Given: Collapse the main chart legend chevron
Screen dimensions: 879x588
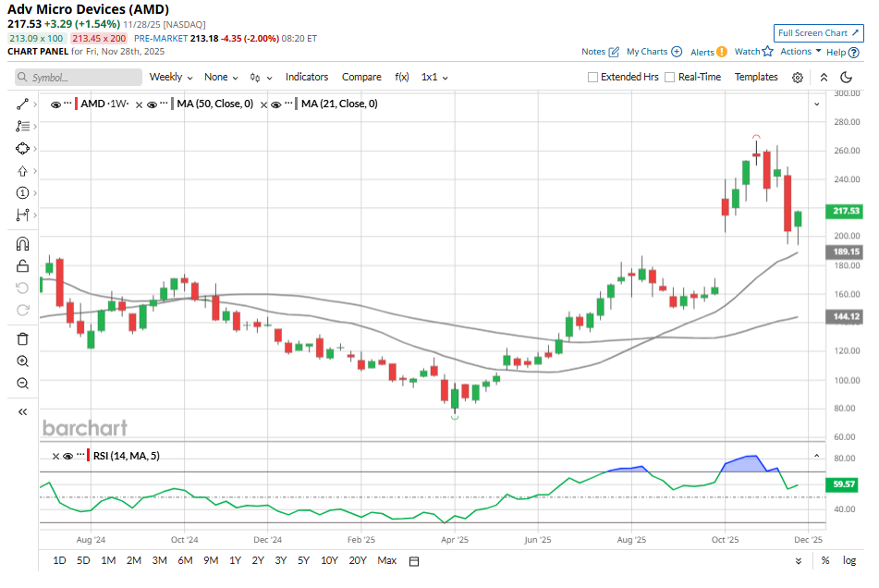Looking at the screenshot, I should (x=817, y=104).
